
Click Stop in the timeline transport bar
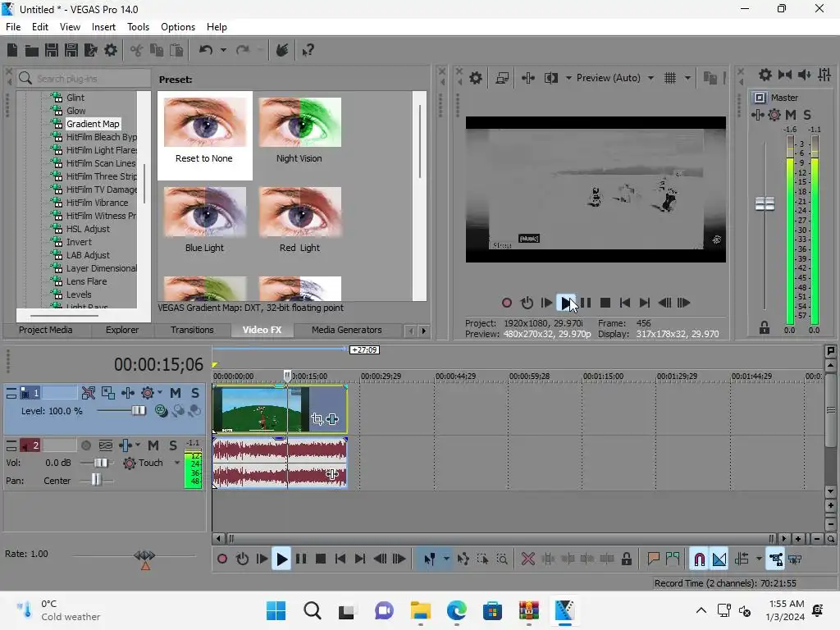tap(321, 559)
